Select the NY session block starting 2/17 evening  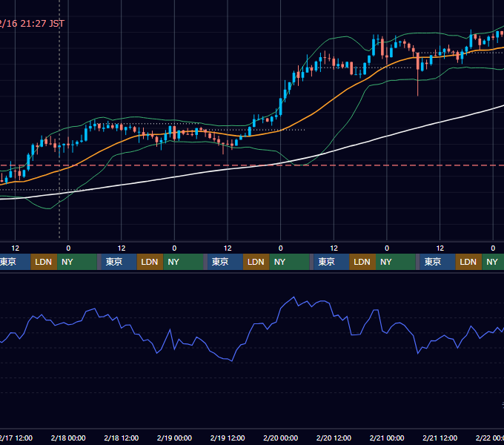pos(77,262)
